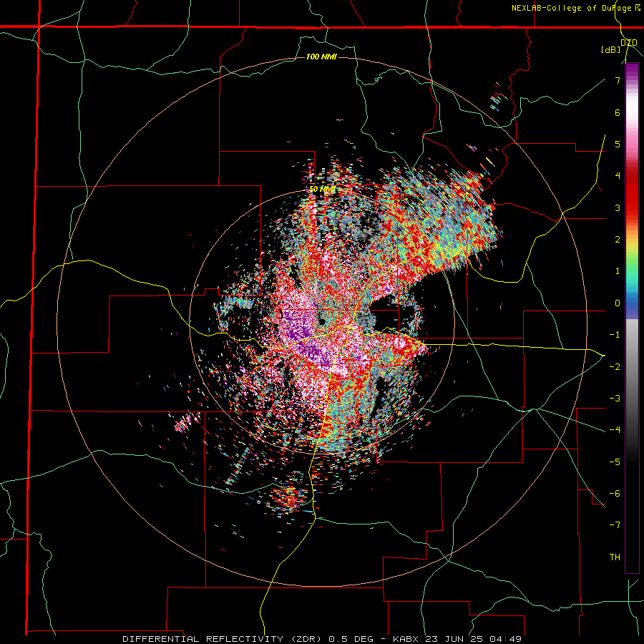Click the 0 dB value on color scale
This screenshot has height=644, width=644.
(x=618, y=303)
